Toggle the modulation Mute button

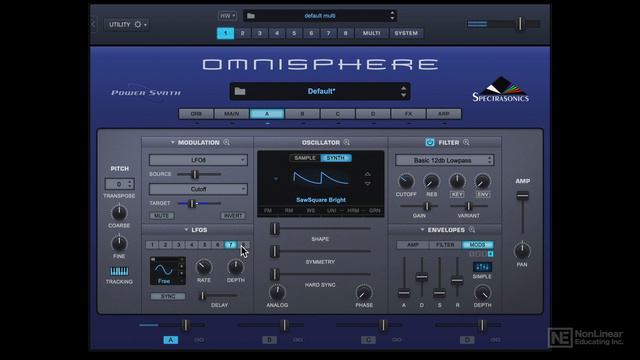(162, 216)
